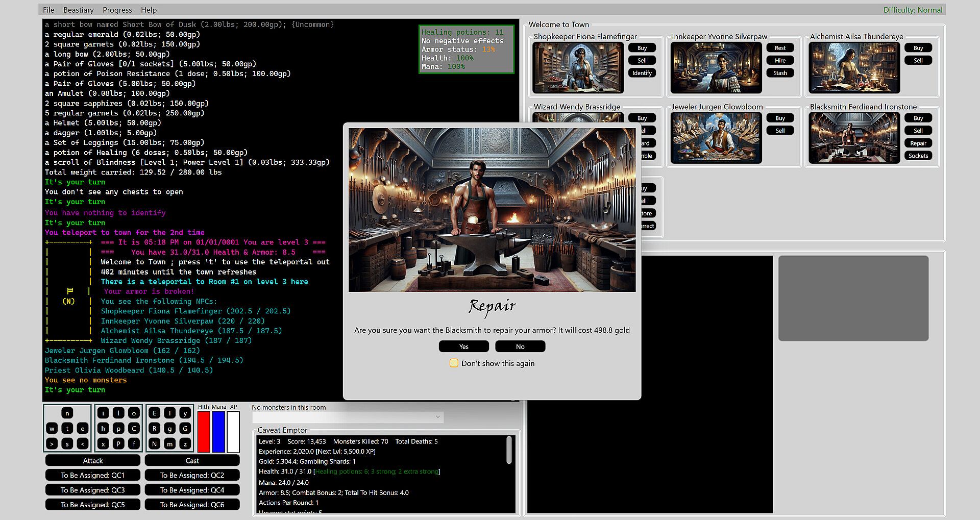
Task: Tick the 'Don't show this again' checkbox
Action: click(x=454, y=363)
